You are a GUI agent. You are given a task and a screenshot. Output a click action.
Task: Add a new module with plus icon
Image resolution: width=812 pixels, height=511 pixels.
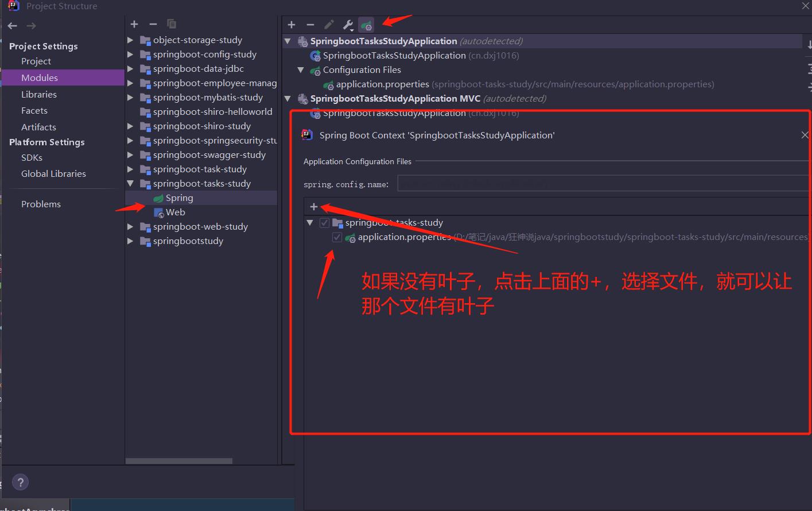[x=134, y=24]
